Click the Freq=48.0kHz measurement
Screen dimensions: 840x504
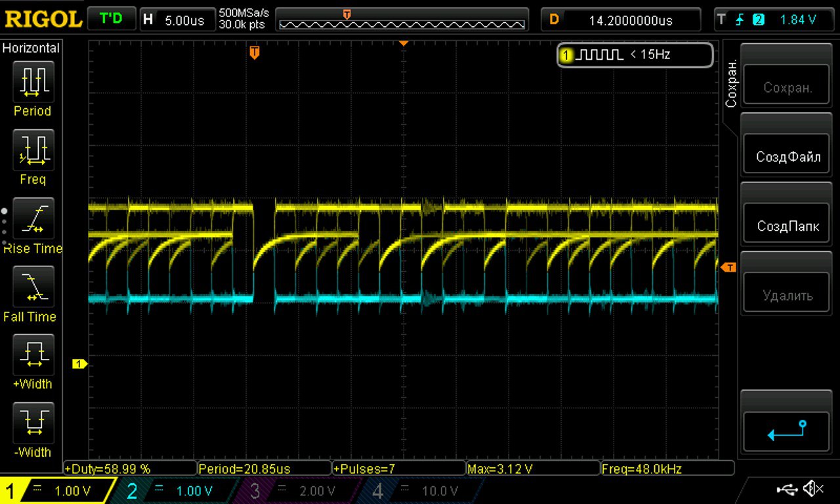[x=667, y=469]
